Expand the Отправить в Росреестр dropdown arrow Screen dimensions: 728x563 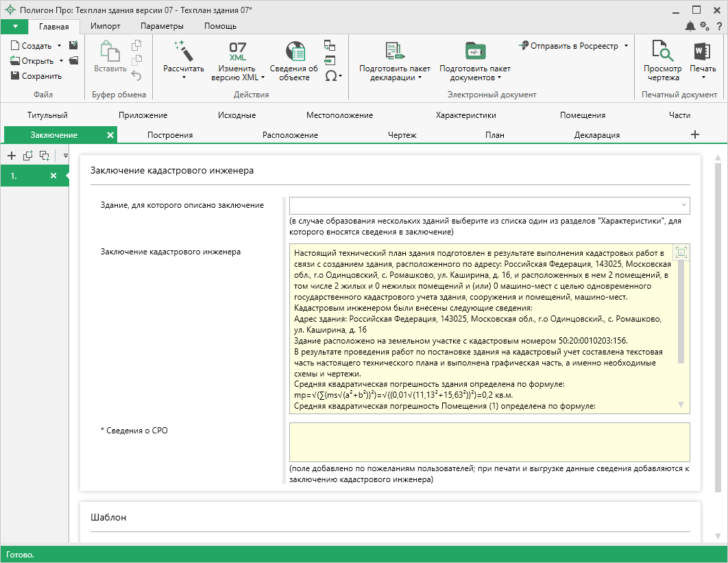tap(626, 46)
